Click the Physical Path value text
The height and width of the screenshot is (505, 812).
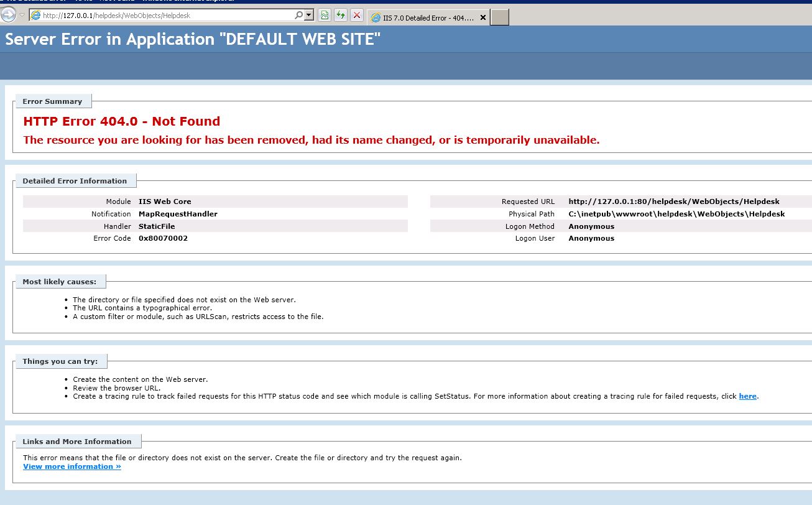pyautogui.click(x=676, y=214)
